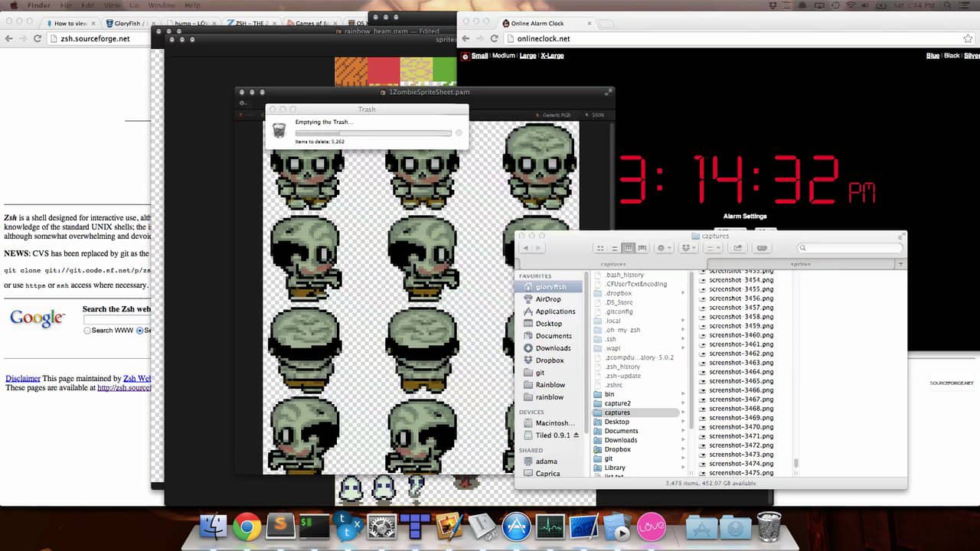Select Caprica under Shared in sidebar
The image size is (980, 551).
(x=547, y=474)
